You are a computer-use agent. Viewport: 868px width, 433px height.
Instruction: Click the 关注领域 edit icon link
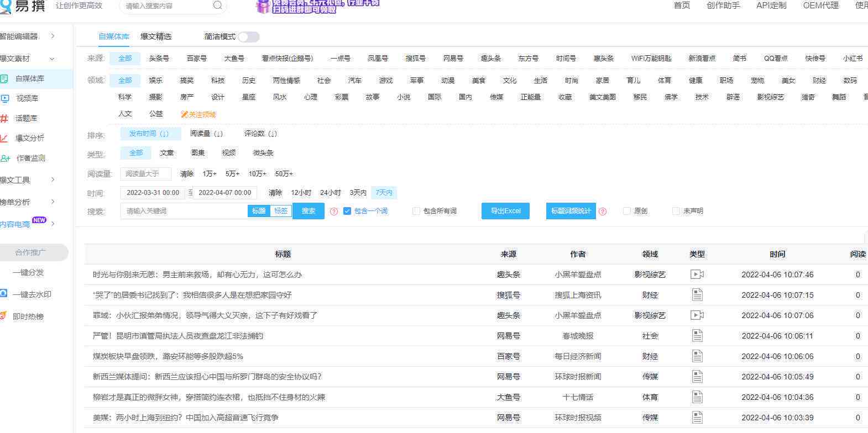point(198,114)
